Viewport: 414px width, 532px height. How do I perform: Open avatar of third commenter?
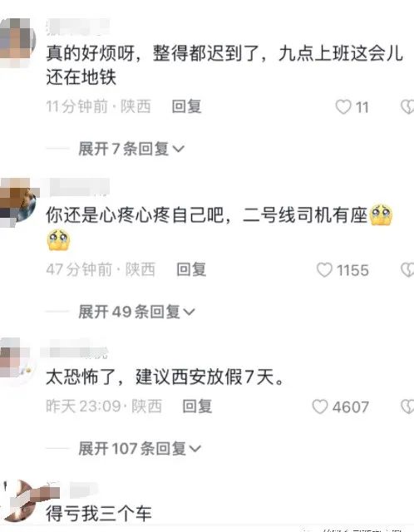point(14,362)
